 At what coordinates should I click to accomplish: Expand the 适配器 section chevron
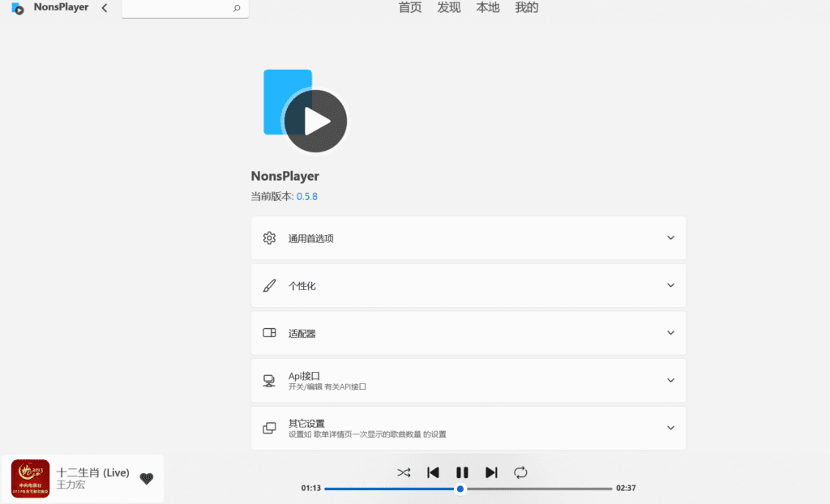click(670, 332)
